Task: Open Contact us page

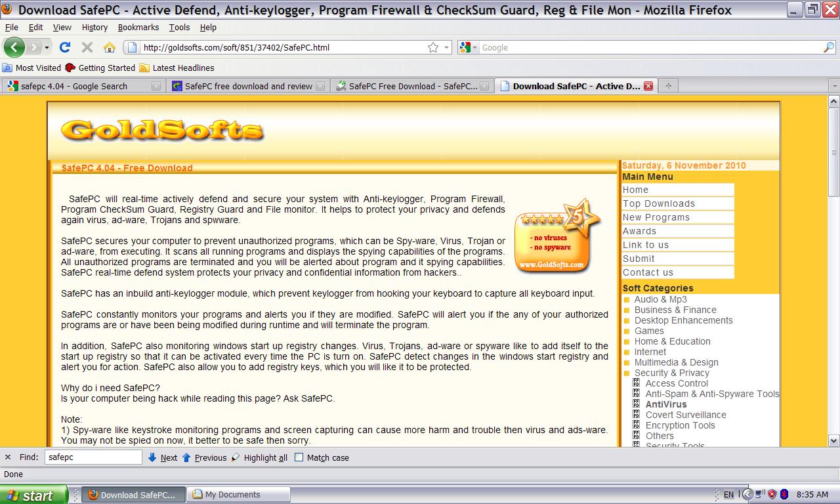Action: click(x=678, y=272)
